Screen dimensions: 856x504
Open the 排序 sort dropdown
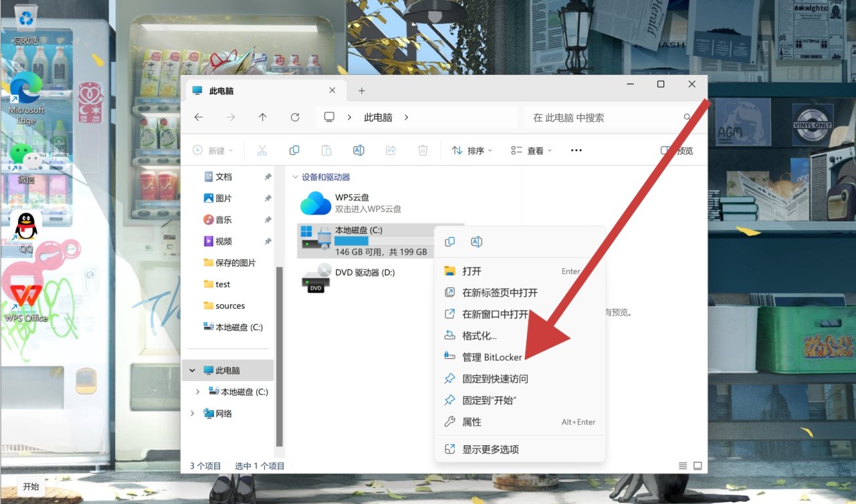point(472,150)
